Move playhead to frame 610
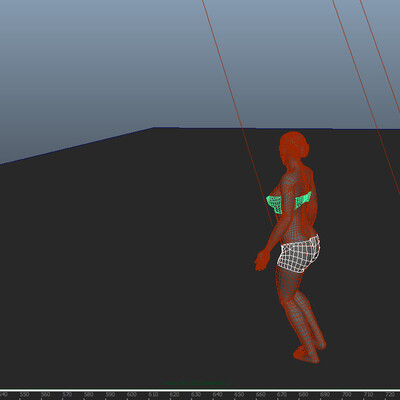The height and width of the screenshot is (400, 400). point(153,395)
